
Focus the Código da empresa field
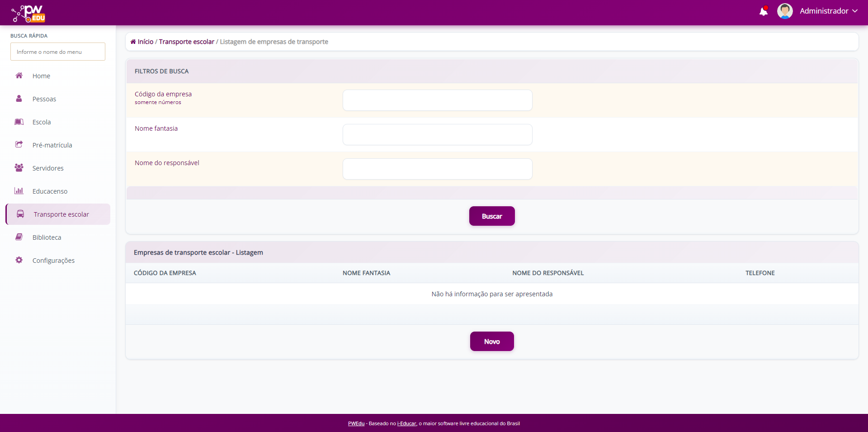click(437, 100)
